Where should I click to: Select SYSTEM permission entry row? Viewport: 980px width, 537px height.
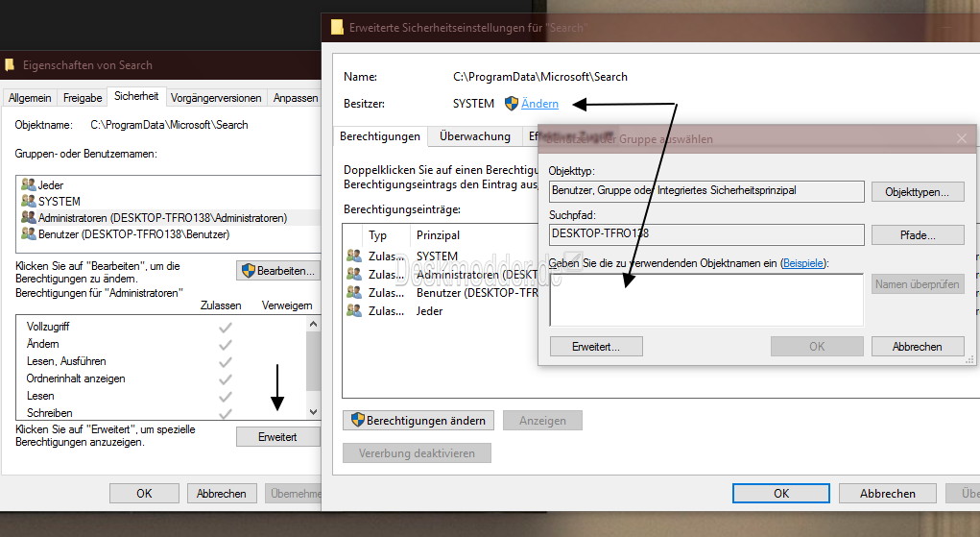437,256
